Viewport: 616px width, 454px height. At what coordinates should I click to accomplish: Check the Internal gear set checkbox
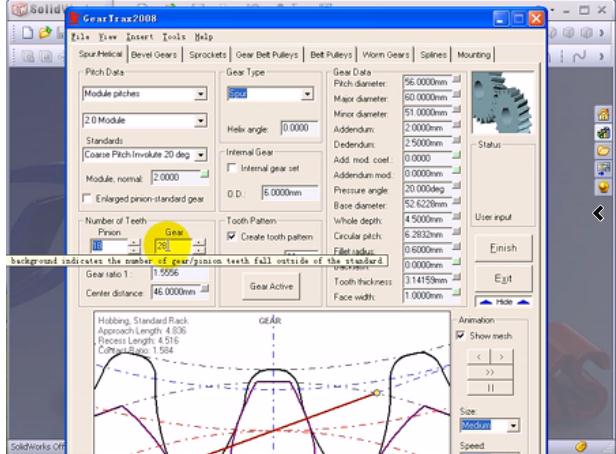pyautogui.click(x=232, y=168)
